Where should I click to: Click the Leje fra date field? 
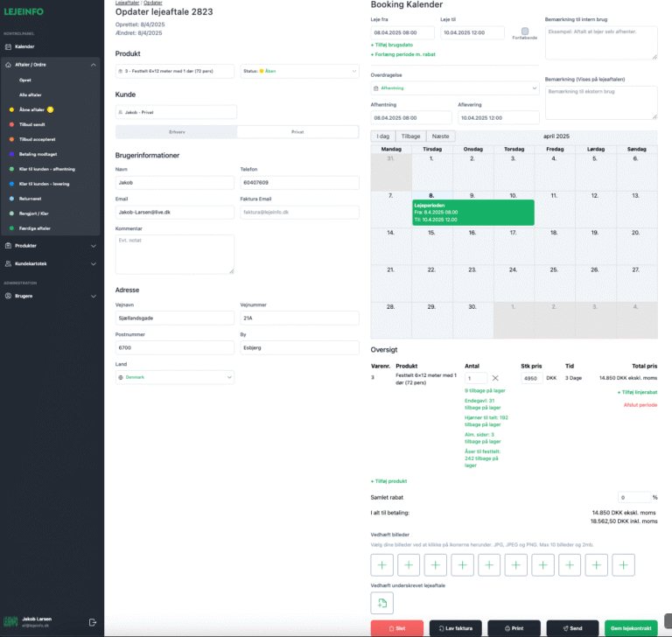coord(402,32)
